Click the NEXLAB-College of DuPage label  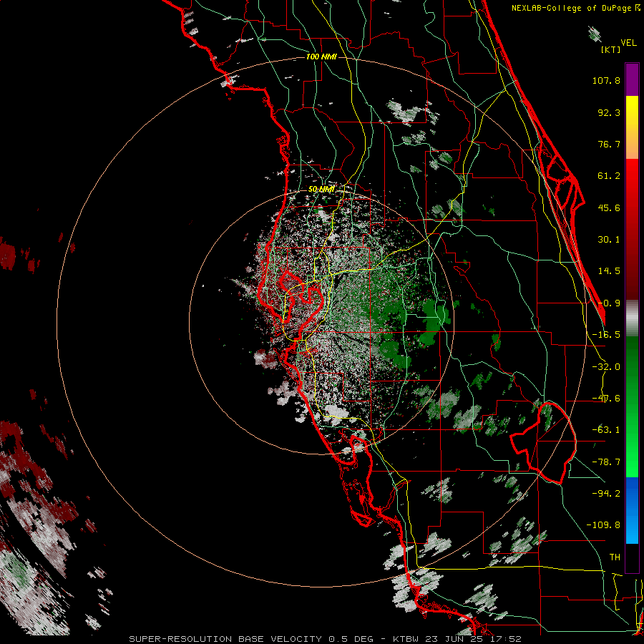(x=576, y=8)
